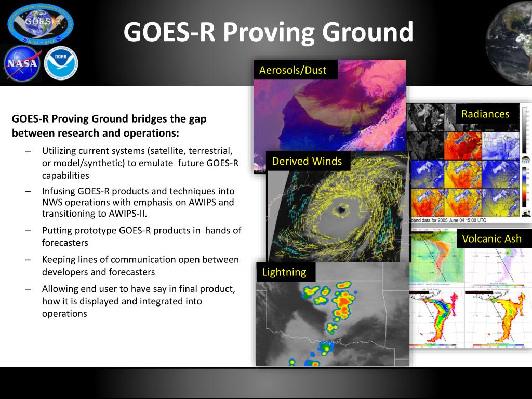
Task: Select bullet 'Keeping lines of communication open between'
Action: pos(140,260)
